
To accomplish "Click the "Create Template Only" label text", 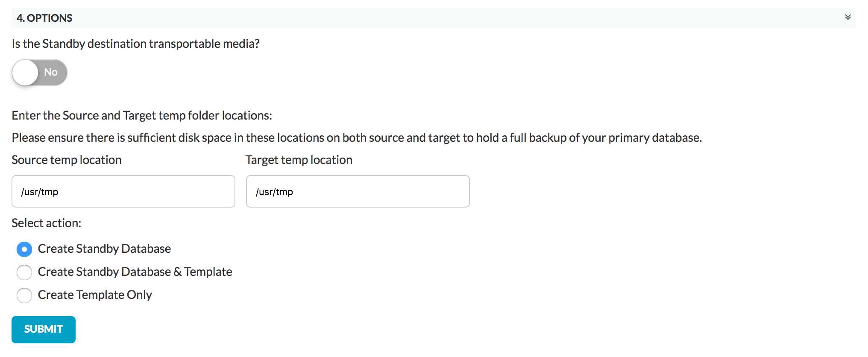I will 95,295.
